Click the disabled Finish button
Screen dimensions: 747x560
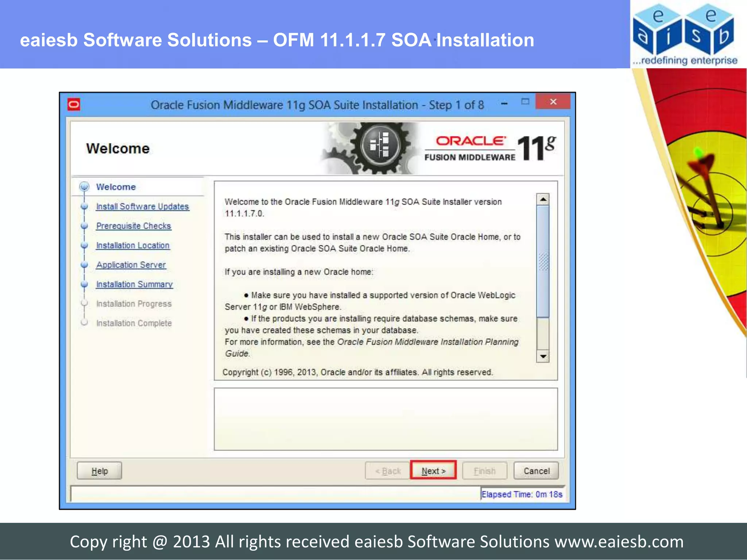[484, 471]
